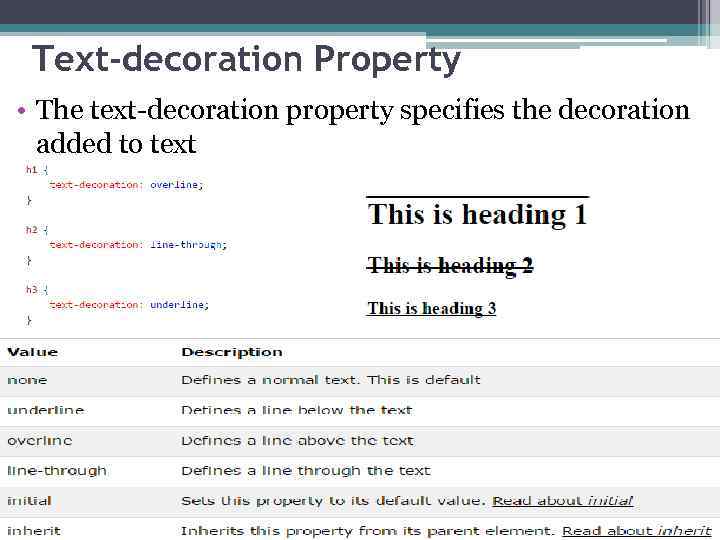Viewport: 720px width, 540px height.
Task: Click the struck-through 'This is heading 2' text
Action: click(450, 266)
